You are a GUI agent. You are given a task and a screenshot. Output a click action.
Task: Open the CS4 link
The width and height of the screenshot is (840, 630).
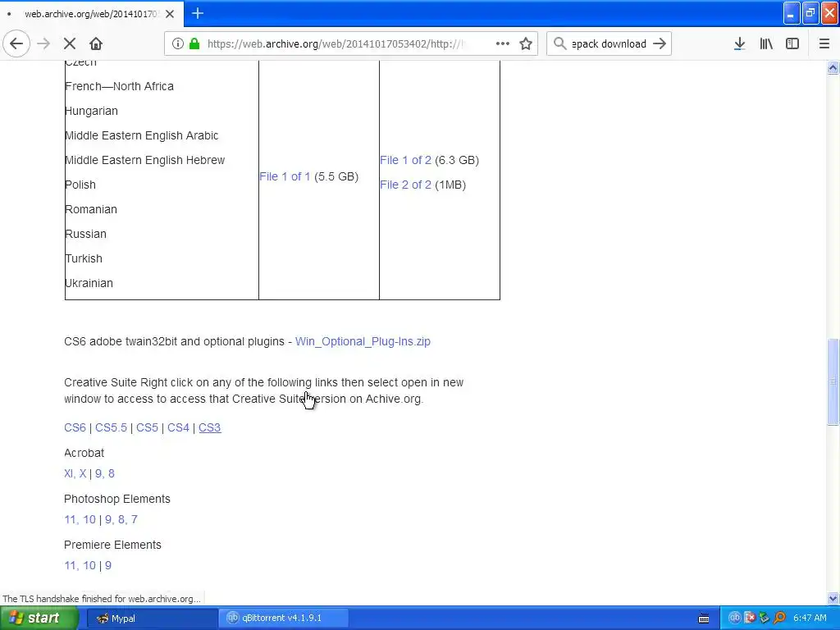click(x=178, y=427)
